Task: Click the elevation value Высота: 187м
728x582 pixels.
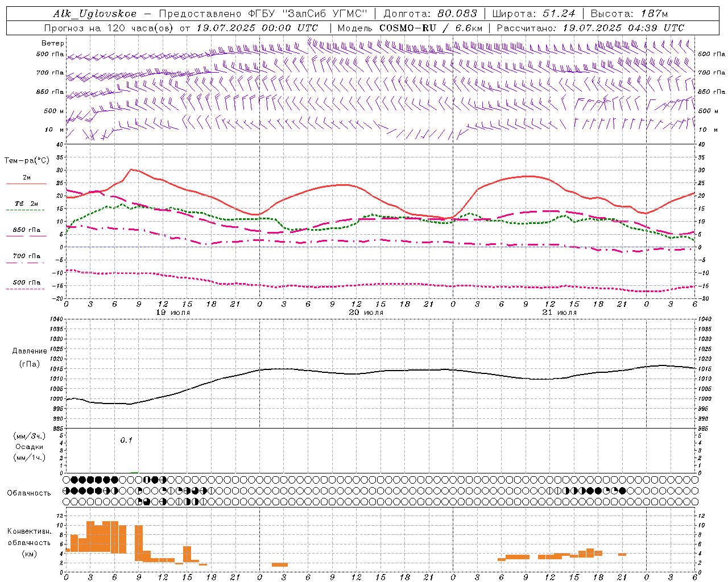Action: click(x=629, y=14)
